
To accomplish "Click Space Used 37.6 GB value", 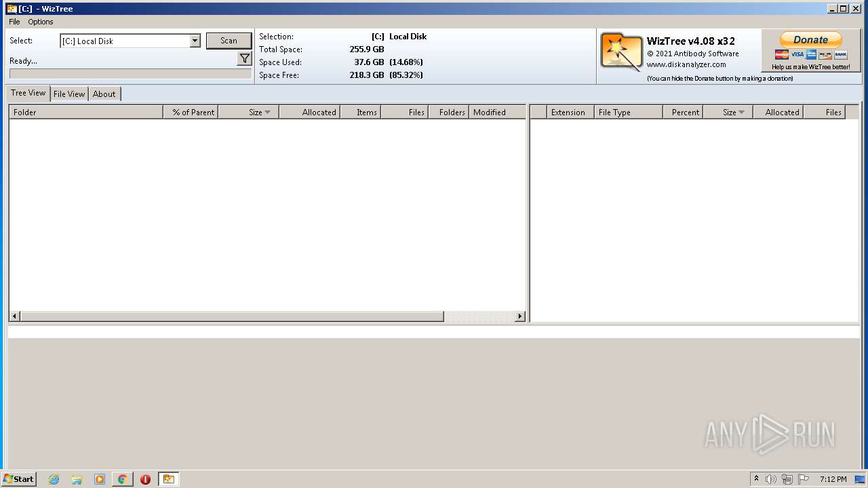I will click(369, 62).
